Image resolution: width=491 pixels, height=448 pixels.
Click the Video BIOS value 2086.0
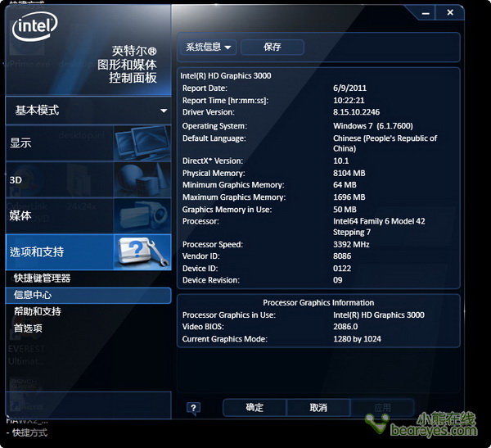click(345, 327)
